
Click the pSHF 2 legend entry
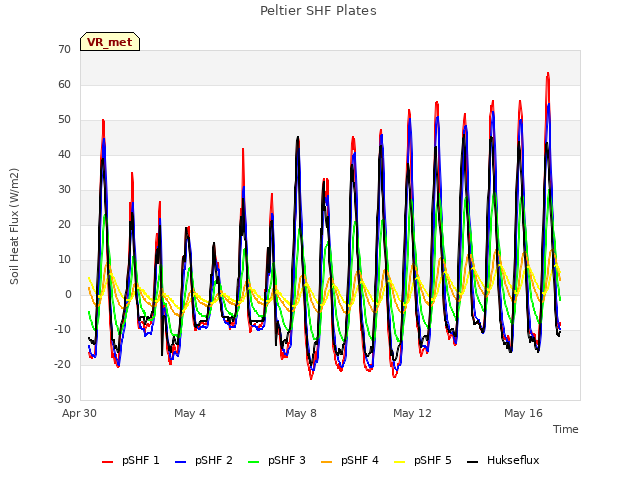click(x=204, y=460)
